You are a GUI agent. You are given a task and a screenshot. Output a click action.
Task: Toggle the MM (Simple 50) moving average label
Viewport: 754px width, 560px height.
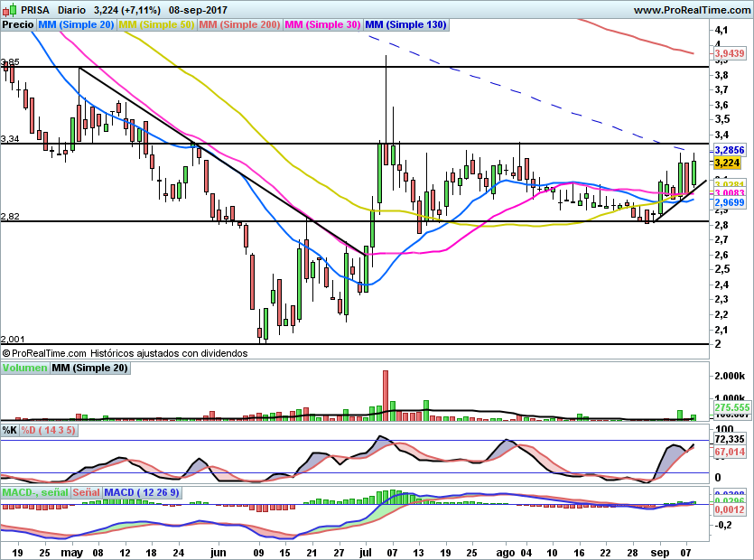coord(156,24)
